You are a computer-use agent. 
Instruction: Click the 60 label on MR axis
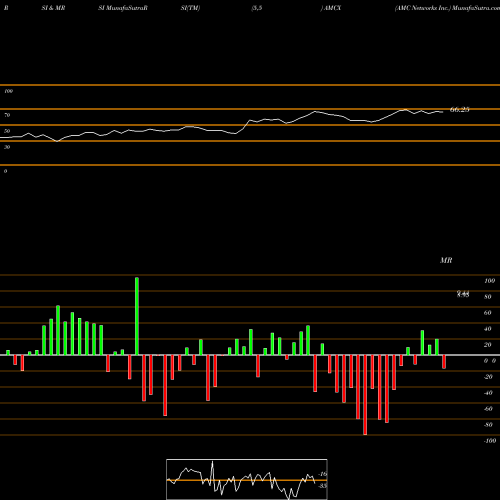pos(488,313)
